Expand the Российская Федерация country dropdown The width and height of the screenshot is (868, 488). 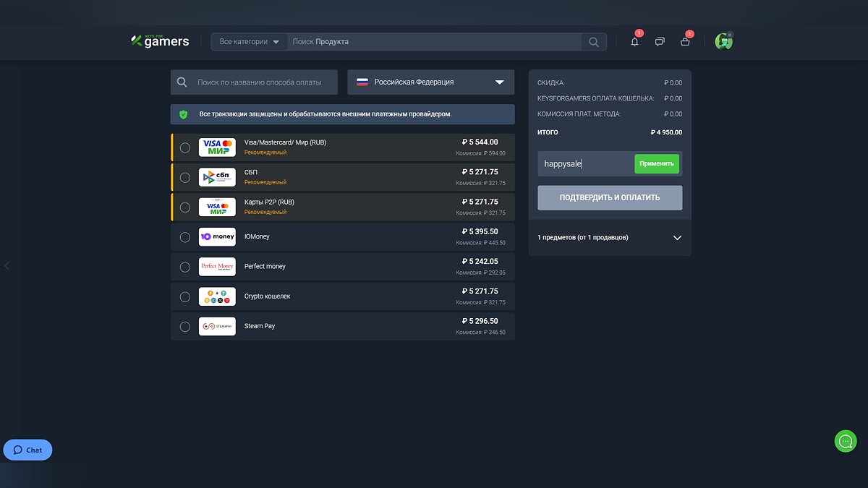(x=430, y=82)
